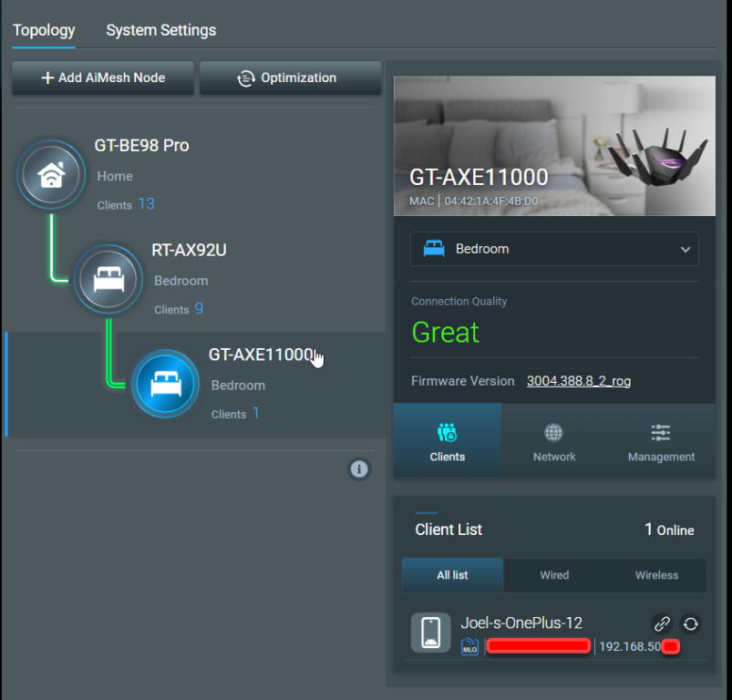Select the GT-BE98 Pro home node icon

point(51,175)
